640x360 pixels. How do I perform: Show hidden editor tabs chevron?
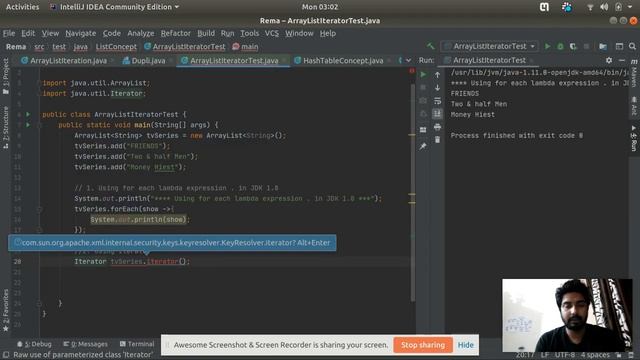coord(408,60)
